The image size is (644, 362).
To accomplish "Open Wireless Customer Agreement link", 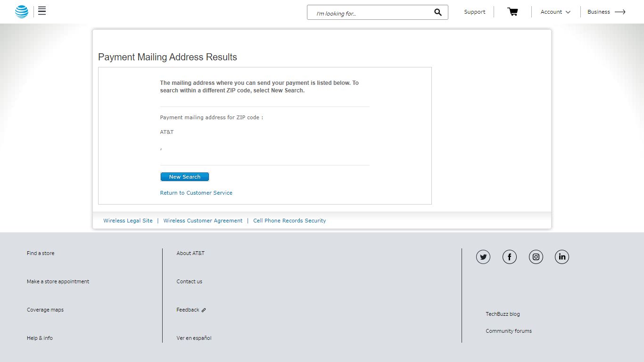I will (203, 221).
